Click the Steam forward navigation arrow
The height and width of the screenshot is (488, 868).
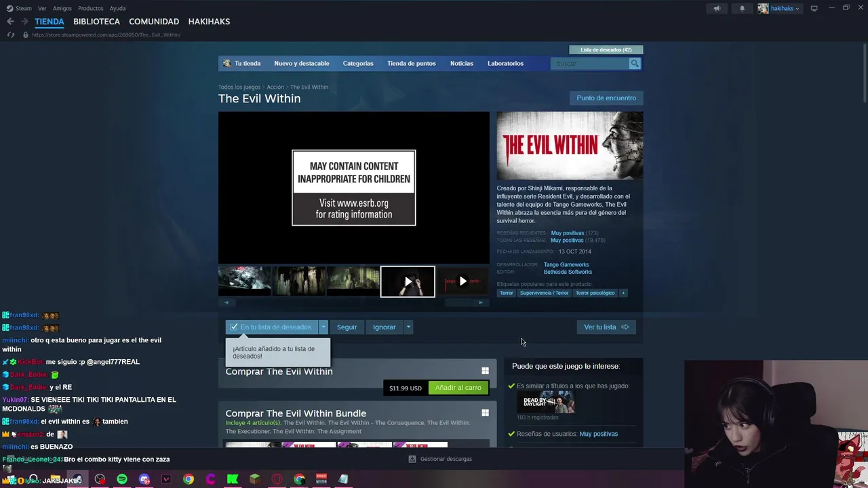[x=25, y=22]
